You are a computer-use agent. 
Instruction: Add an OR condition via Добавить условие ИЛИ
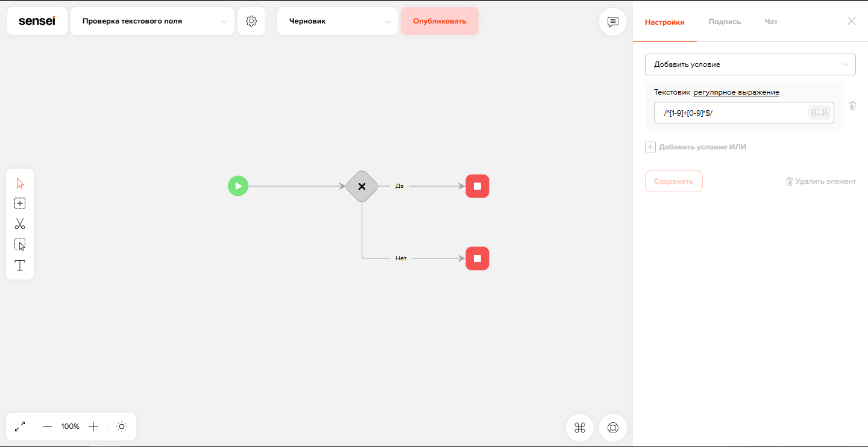[x=696, y=147]
